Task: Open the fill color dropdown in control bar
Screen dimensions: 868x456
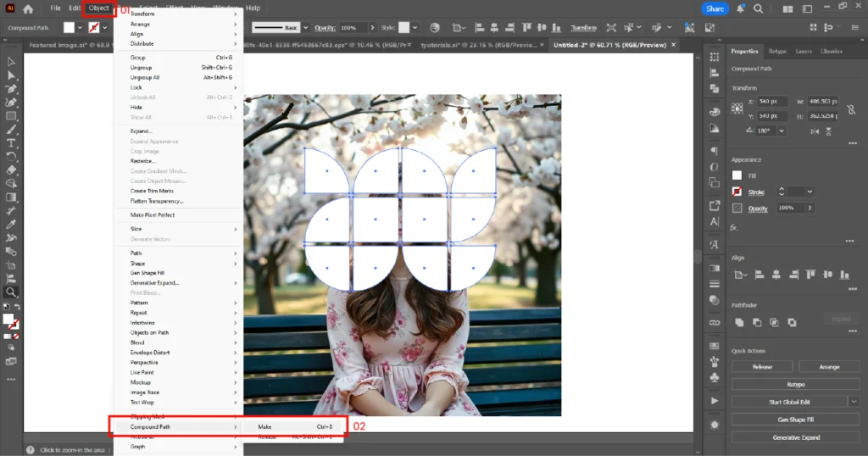Action: click(x=80, y=28)
